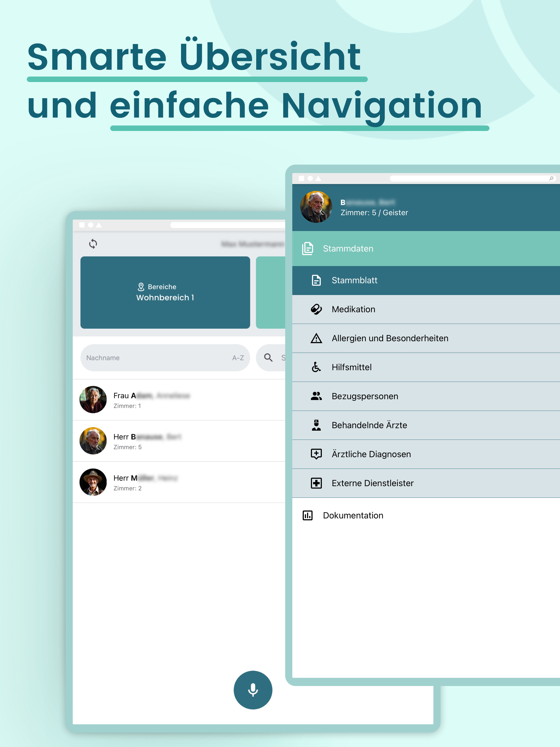Click the resident photo in detail header
Viewport: 560px width, 747px height.
coord(316,207)
